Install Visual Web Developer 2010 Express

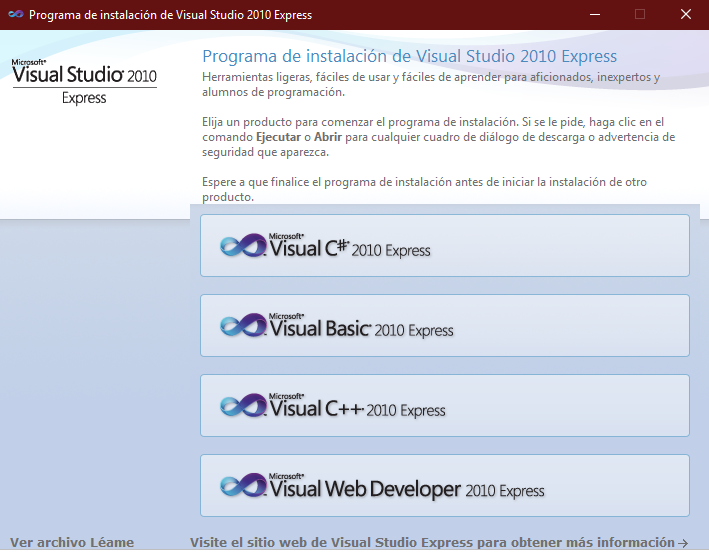(x=445, y=485)
